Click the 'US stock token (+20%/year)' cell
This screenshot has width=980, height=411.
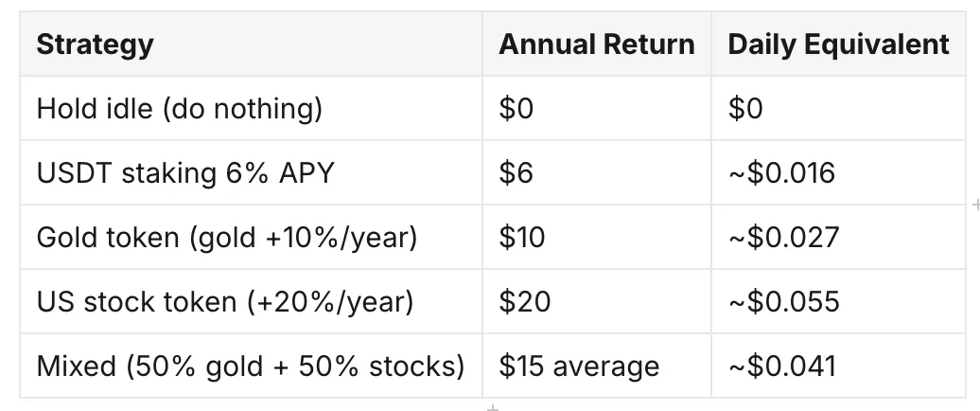click(x=251, y=301)
